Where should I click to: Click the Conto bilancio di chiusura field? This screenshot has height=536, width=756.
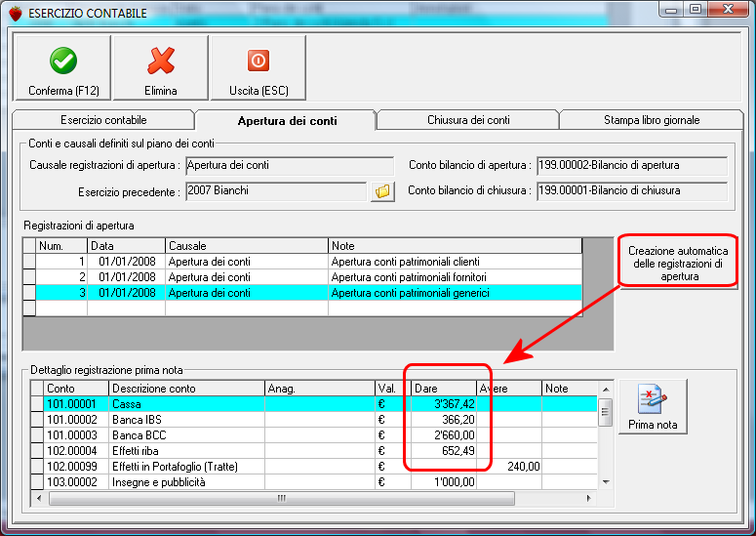632,191
